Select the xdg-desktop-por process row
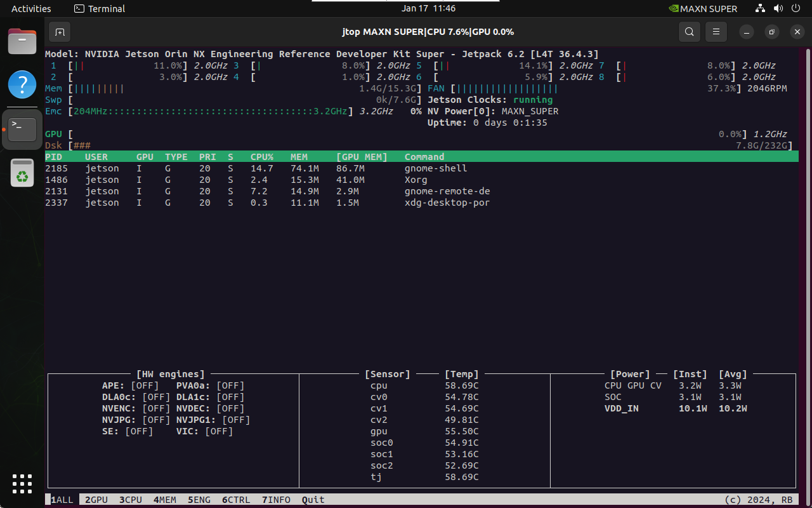Screen dimensions: 812x508 pyautogui.click(x=422, y=203)
